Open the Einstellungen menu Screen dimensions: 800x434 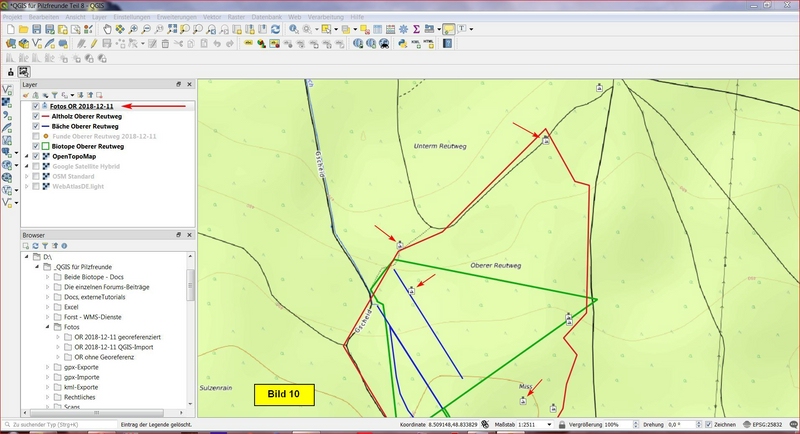tap(133, 18)
